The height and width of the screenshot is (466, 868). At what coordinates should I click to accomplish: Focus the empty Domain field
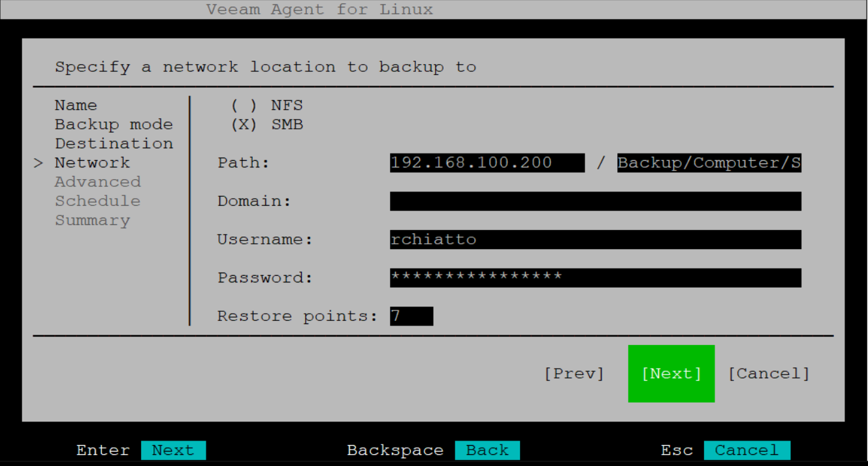pyautogui.click(x=596, y=201)
